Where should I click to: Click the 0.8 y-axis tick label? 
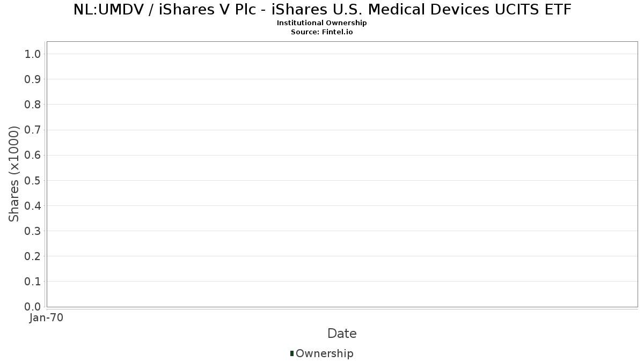point(33,105)
